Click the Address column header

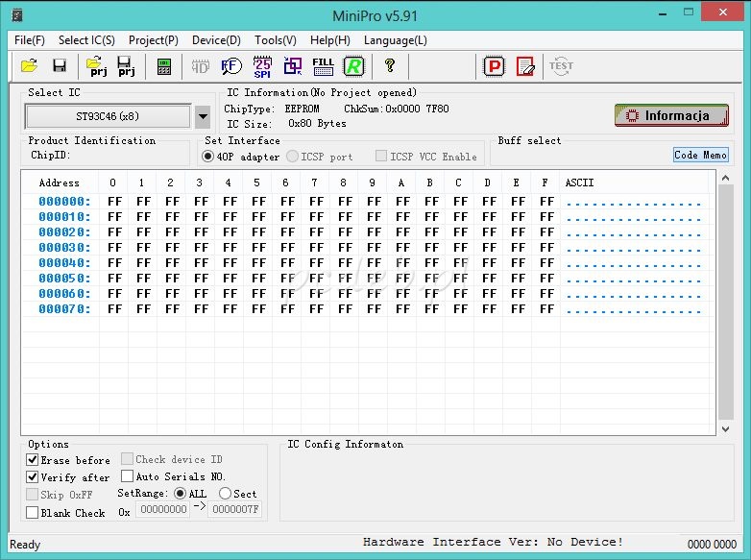[x=59, y=183]
